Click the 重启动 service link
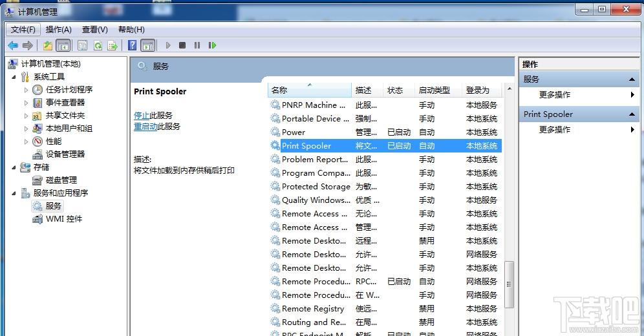The image size is (644, 336). 145,127
